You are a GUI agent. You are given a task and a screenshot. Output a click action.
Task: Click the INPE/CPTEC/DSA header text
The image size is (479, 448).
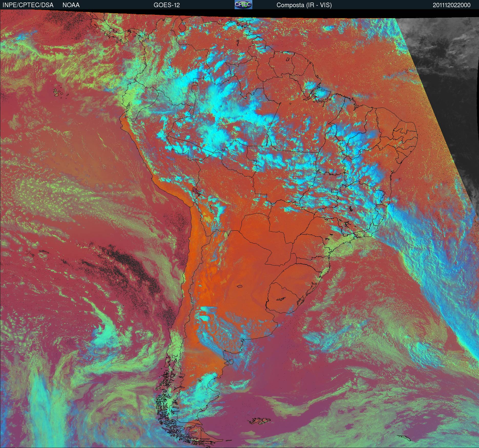(x=28, y=5)
